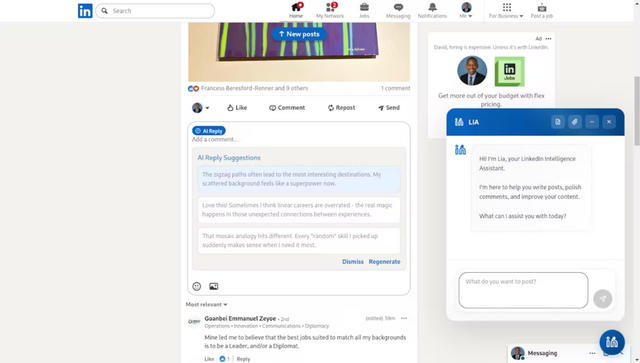Viewport: 640px width, 363px height.
Task: Select the zigzag paths reply suggestion
Action: tap(299, 179)
